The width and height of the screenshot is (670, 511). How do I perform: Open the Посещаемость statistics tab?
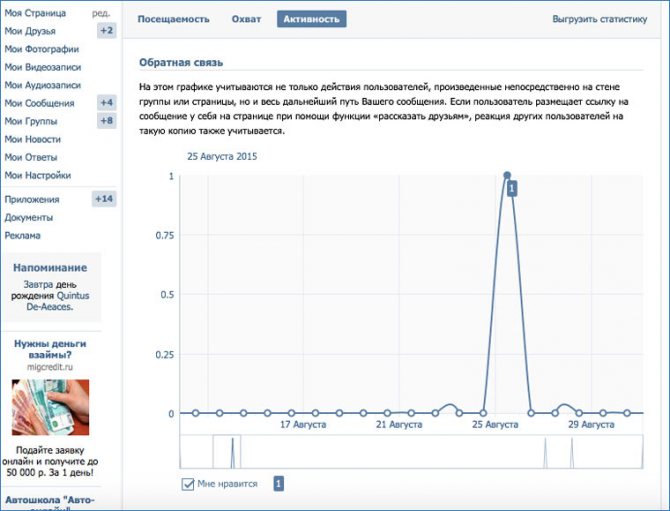pos(173,19)
